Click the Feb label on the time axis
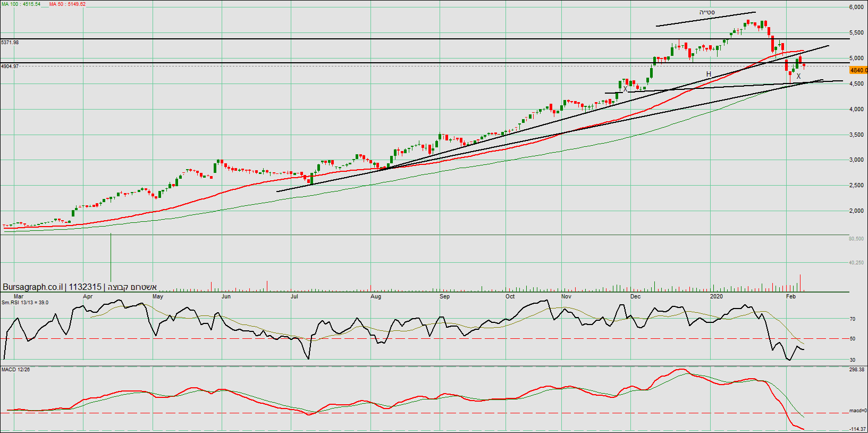 tap(791, 296)
